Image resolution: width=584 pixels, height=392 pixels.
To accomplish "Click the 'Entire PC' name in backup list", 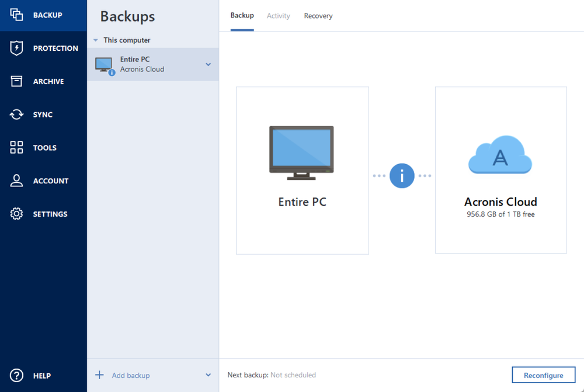I will coord(135,59).
